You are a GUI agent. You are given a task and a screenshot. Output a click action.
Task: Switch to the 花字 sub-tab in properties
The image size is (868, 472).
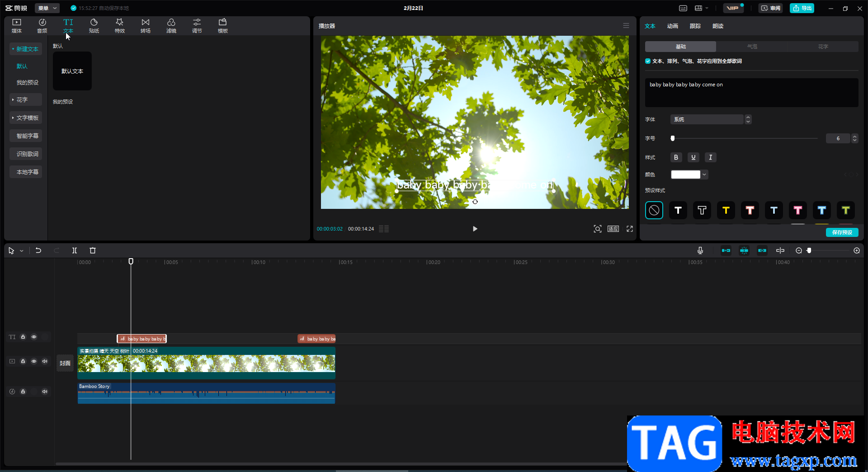pos(823,47)
